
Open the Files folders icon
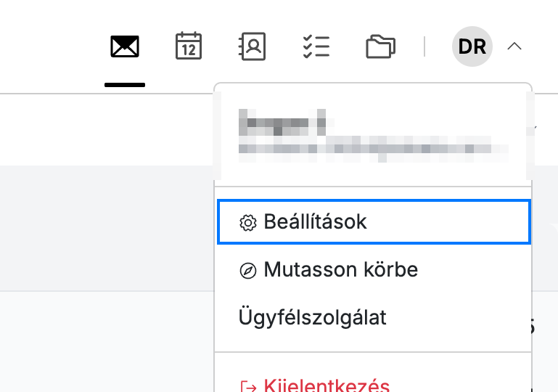point(380,46)
